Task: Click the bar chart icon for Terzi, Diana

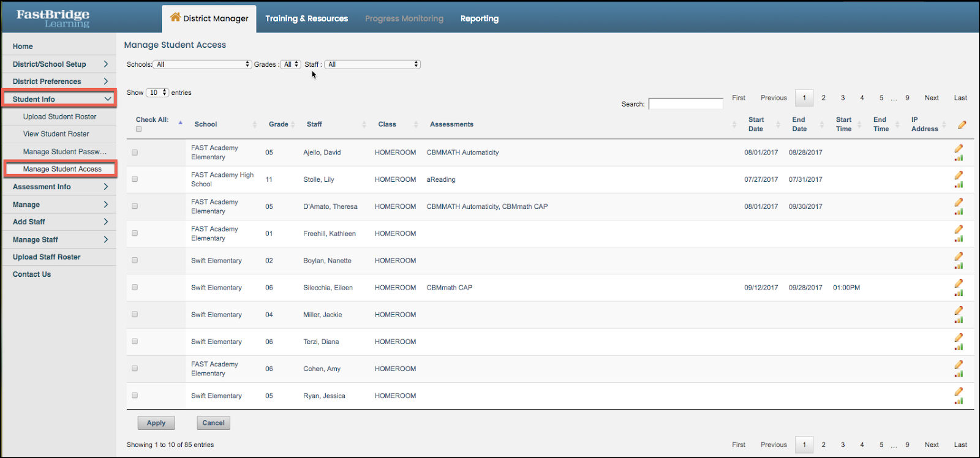Action: (959, 347)
